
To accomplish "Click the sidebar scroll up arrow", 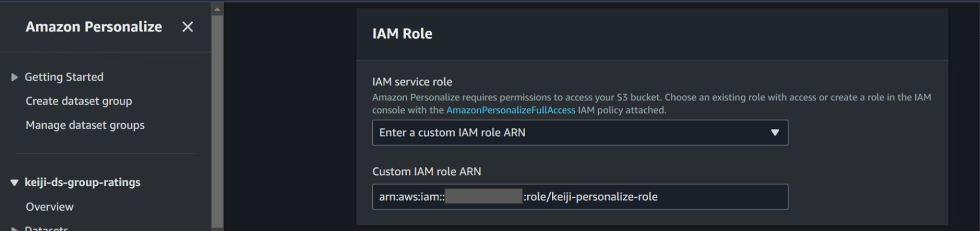I will click(x=217, y=9).
